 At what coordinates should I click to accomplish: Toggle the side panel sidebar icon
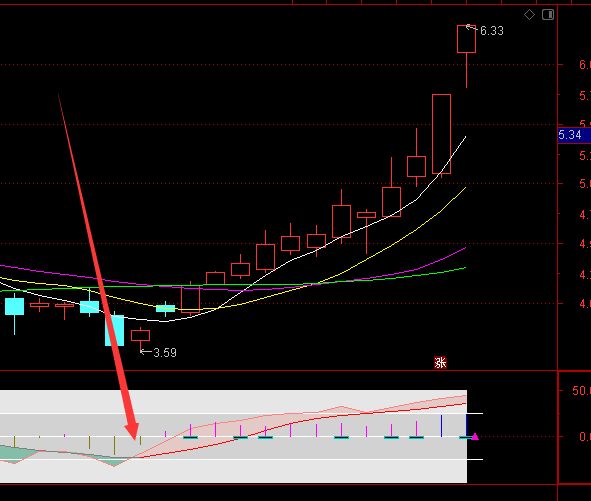(x=548, y=15)
